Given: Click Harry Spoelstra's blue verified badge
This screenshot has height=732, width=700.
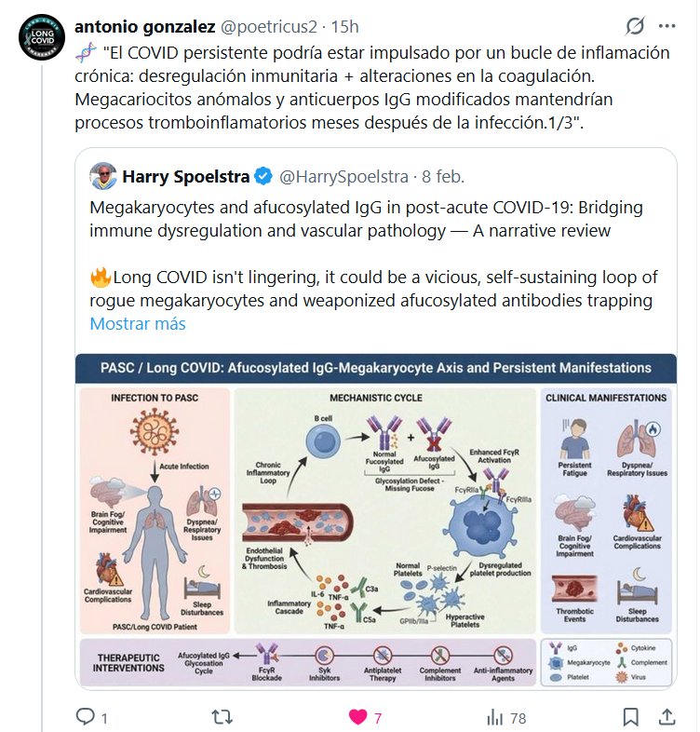Looking at the screenshot, I should pyautogui.click(x=263, y=176).
